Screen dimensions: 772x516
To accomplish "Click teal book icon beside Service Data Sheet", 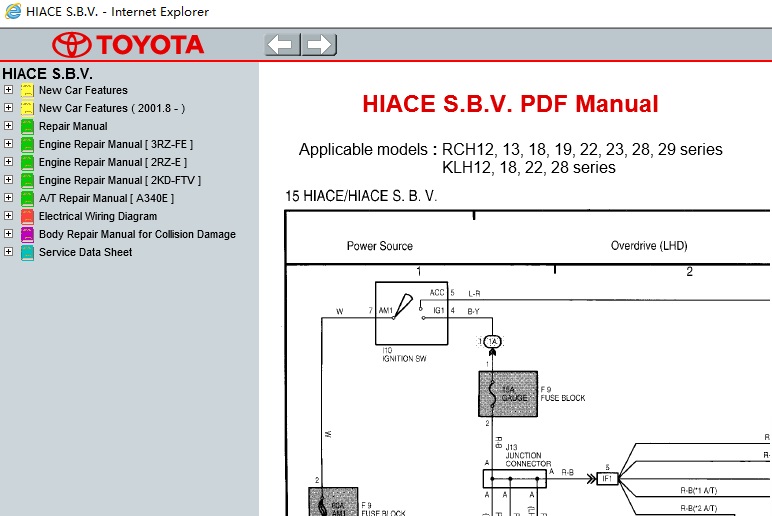I will [27, 252].
